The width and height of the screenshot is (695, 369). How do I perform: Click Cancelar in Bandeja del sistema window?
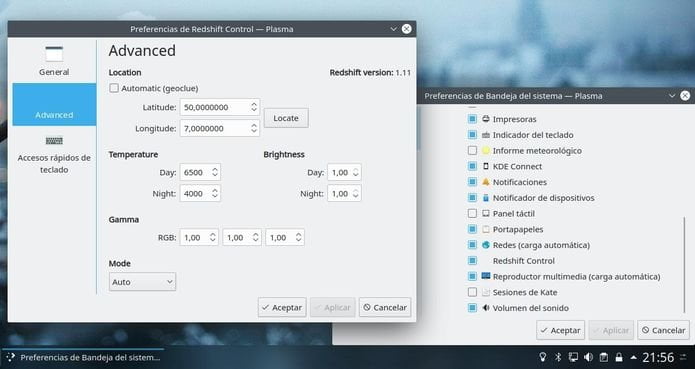coord(663,330)
